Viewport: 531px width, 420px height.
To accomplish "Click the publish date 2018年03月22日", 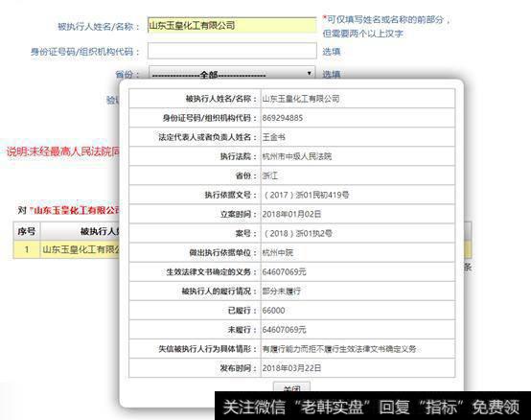I will pyautogui.click(x=291, y=368).
